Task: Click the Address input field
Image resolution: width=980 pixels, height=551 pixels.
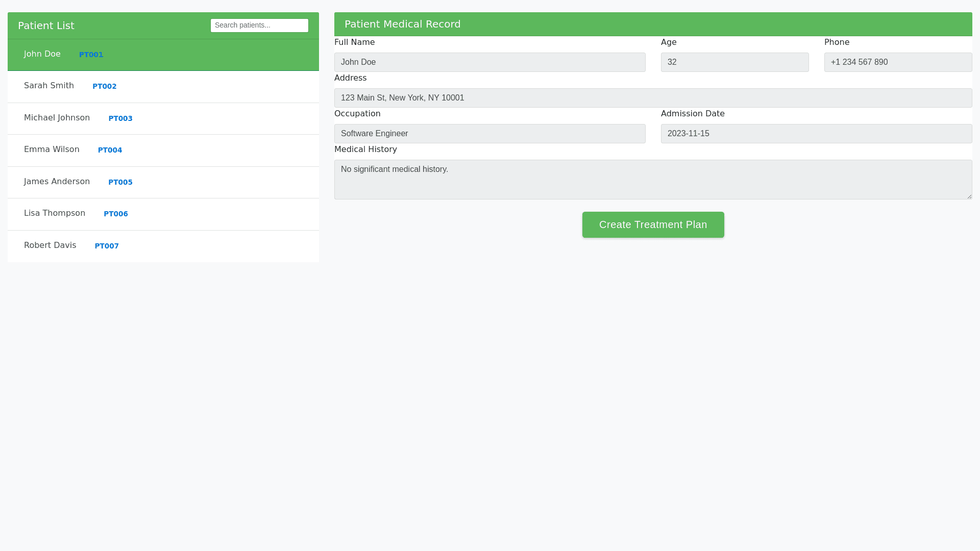Action: (653, 98)
